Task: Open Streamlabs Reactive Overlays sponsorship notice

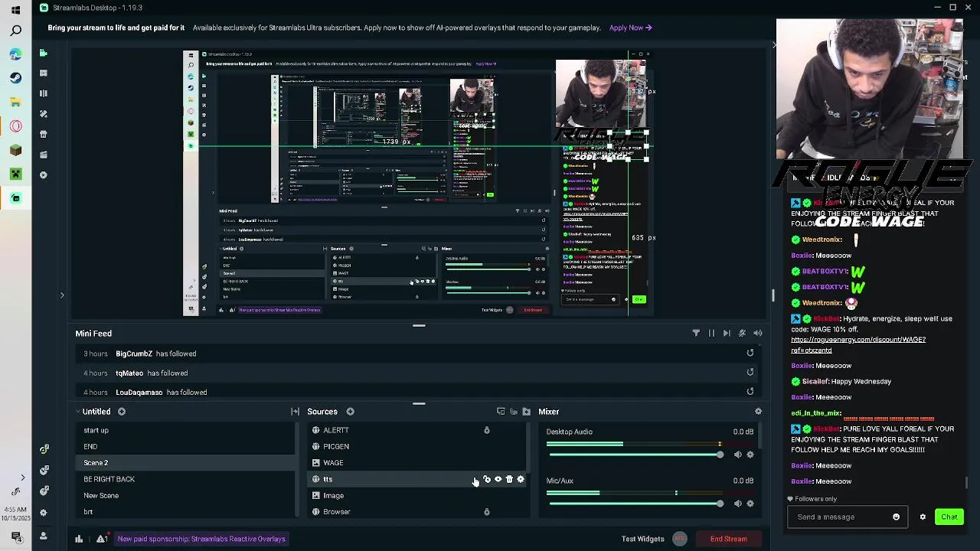Action: [x=201, y=539]
